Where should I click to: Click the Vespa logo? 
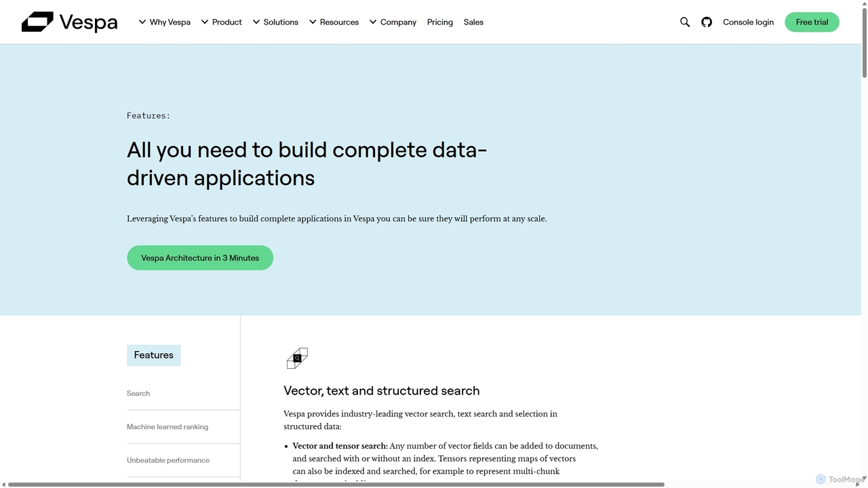[69, 22]
